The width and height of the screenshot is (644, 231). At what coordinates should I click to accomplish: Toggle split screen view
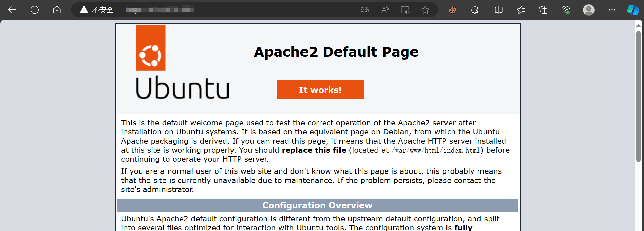click(x=499, y=10)
